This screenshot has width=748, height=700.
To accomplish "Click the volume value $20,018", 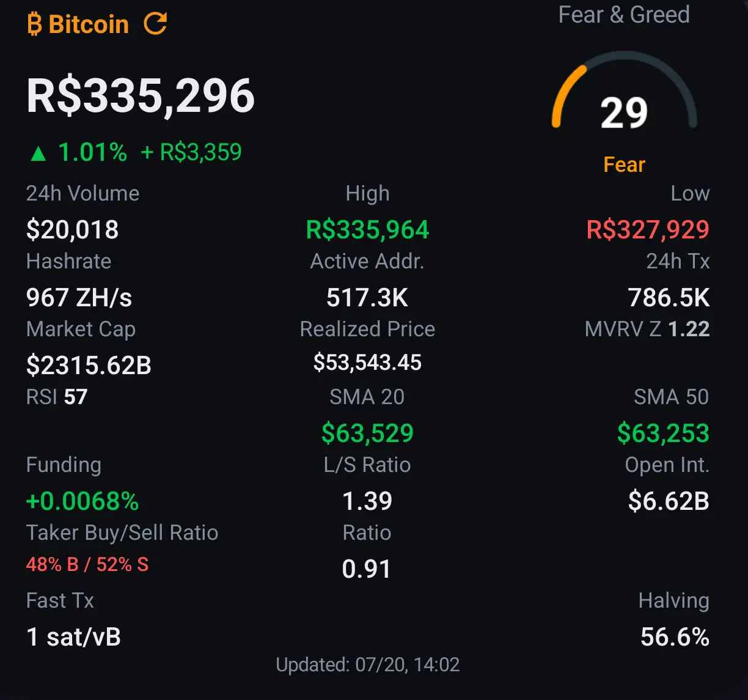I will pyautogui.click(x=72, y=230).
